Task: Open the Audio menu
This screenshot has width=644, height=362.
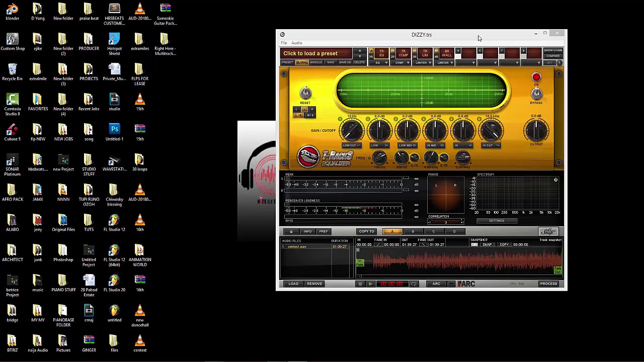Action: 297,43
